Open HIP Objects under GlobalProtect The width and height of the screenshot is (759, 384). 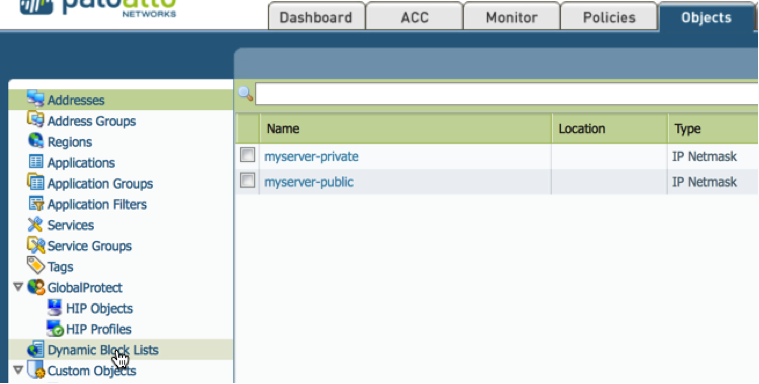click(x=99, y=308)
